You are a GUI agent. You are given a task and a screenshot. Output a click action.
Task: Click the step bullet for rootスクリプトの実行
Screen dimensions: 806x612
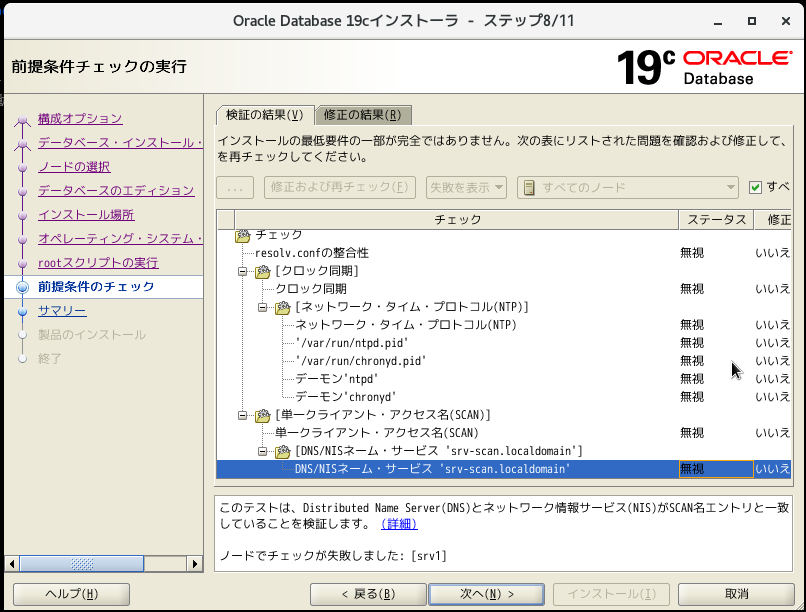click(x=22, y=264)
